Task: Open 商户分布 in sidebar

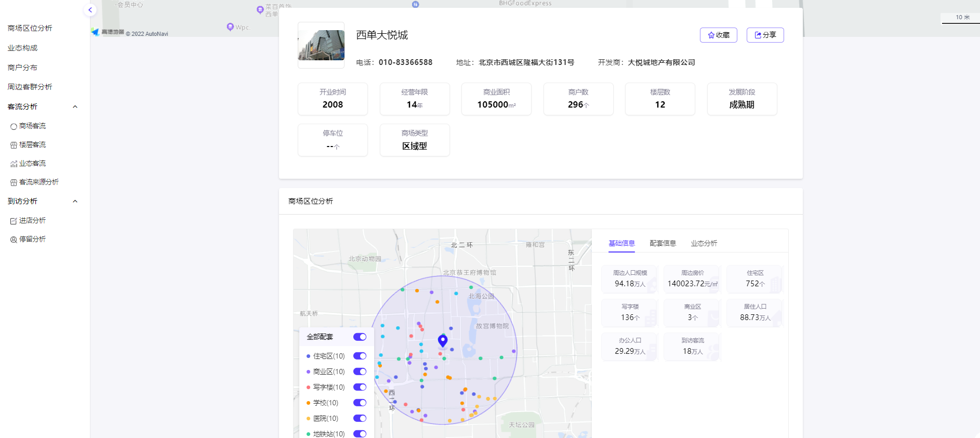Action: (x=22, y=68)
